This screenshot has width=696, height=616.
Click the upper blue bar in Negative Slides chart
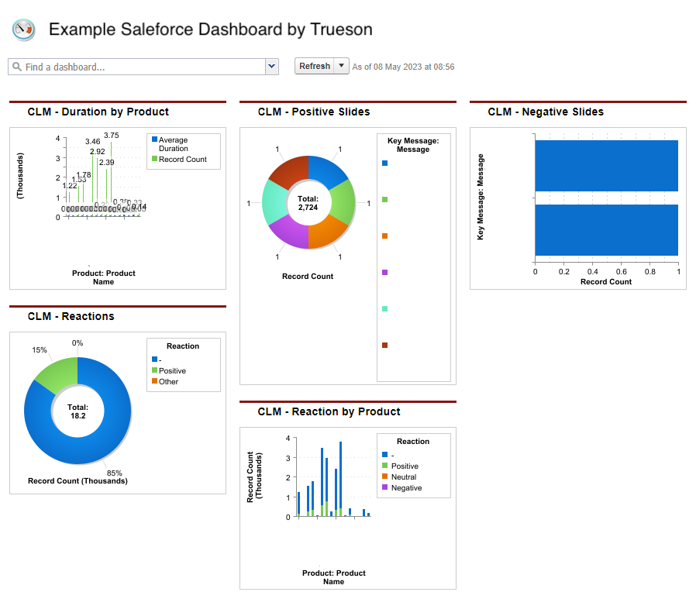(x=606, y=166)
